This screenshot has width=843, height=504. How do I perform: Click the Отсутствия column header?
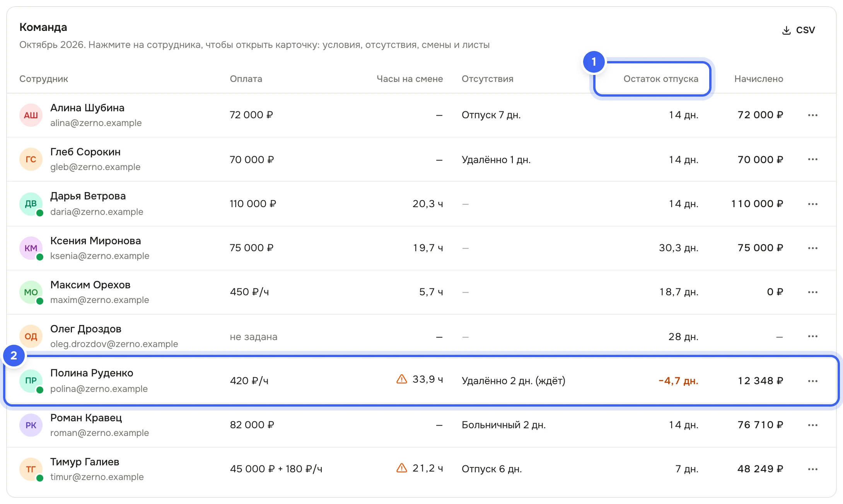click(x=487, y=79)
